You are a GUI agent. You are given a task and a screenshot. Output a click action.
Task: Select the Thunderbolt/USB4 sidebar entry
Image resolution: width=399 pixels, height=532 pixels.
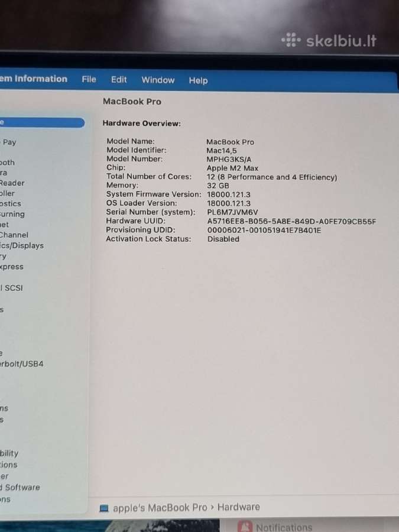[22, 364]
